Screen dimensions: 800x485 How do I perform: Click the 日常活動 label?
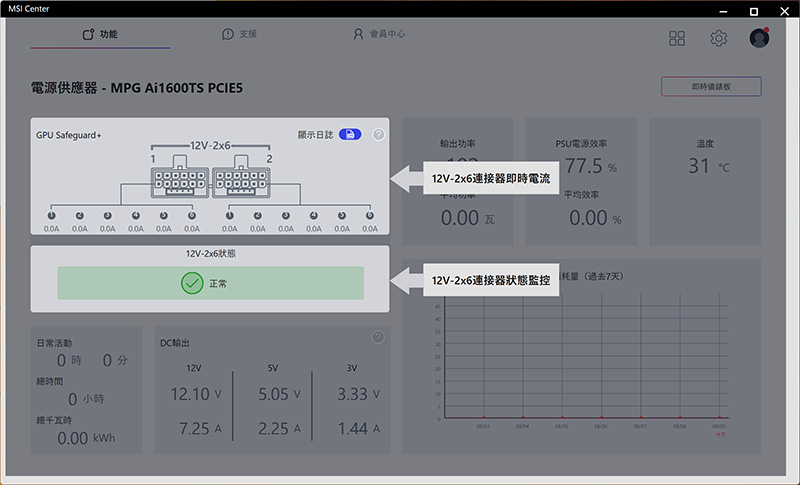tap(54, 343)
